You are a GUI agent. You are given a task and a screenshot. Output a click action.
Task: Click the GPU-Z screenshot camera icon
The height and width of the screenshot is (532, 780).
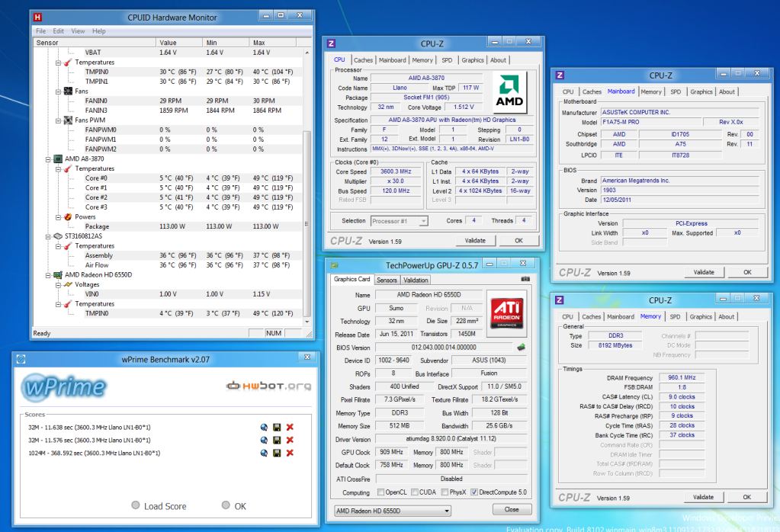tap(525, 279)
